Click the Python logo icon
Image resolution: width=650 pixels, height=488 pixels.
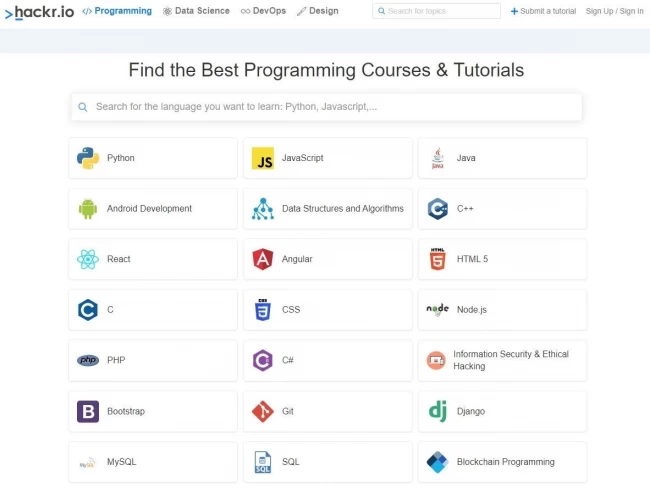click(88, 158)
